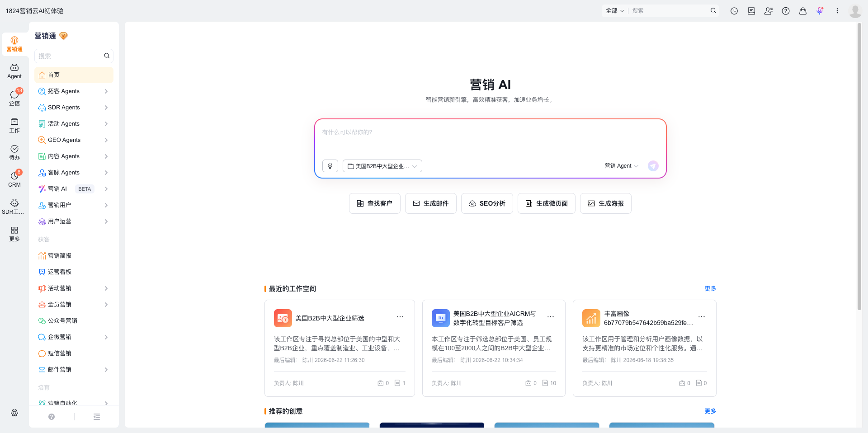
Task: Open the Agent section in left rail
Action: click(14, 71)
